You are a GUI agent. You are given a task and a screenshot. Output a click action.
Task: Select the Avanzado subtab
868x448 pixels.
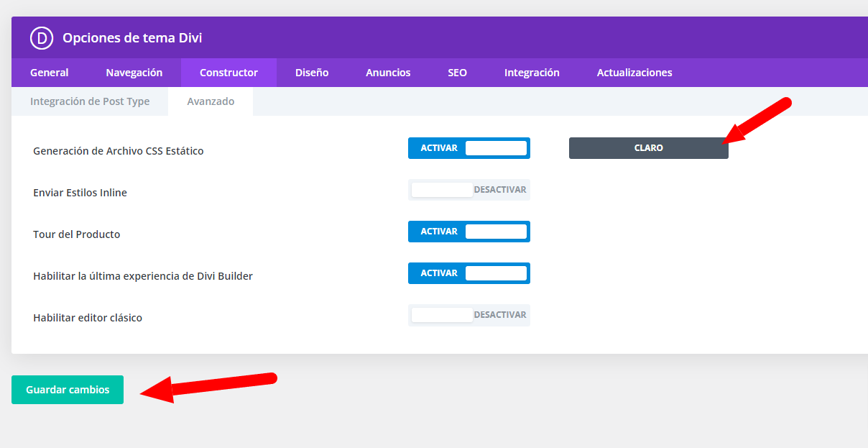coord(211,101)
